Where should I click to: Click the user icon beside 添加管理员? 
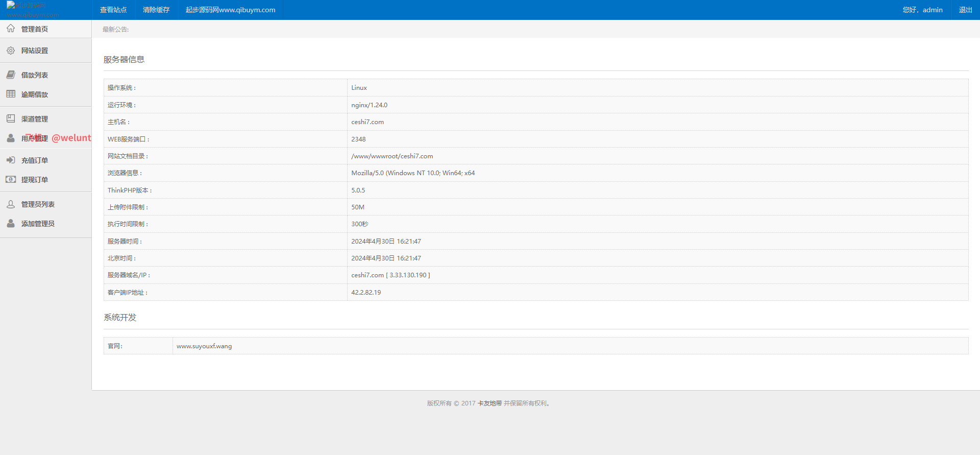pos(11,224)
